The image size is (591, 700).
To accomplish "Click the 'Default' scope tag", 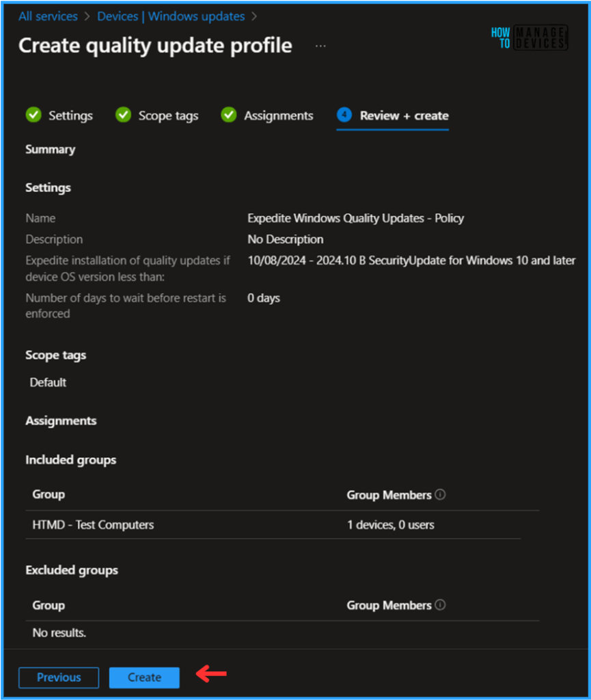I will coord(48,382).
